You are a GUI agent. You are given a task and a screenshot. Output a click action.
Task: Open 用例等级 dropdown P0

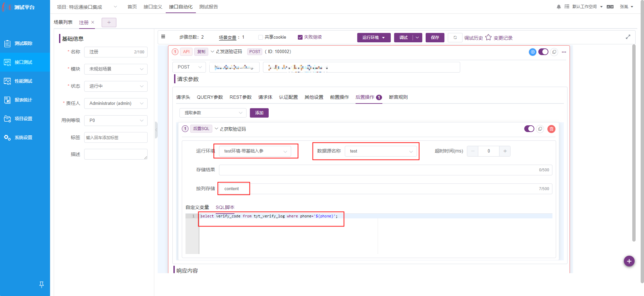coord(116,120)
